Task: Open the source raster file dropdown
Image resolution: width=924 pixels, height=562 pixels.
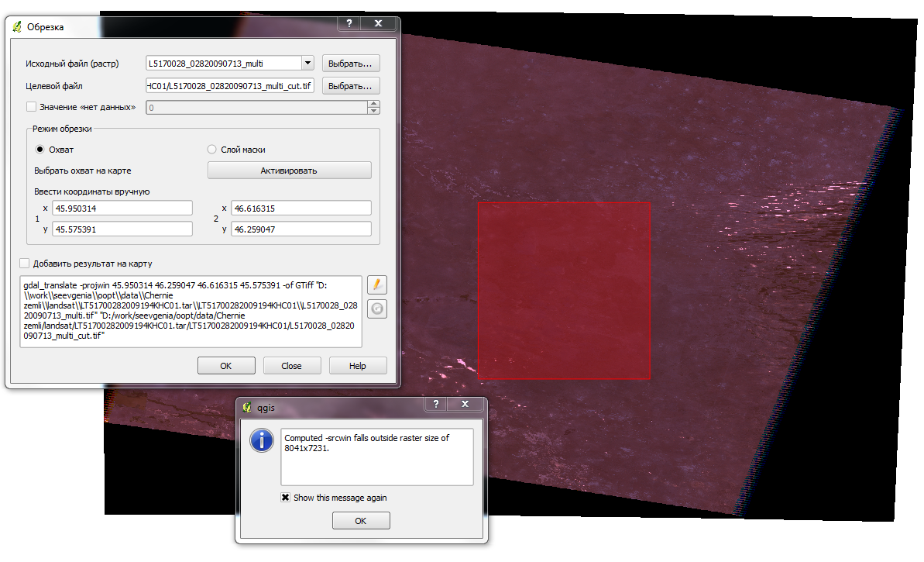Action: 307,63
